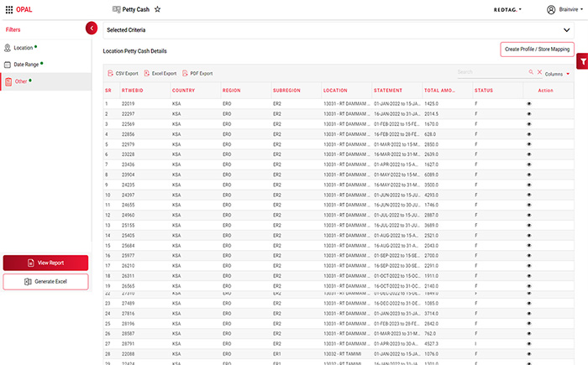Viewport: 588px width, 365px height.
Task: View details for row 6 (23228)
Action: click(529, 154)
